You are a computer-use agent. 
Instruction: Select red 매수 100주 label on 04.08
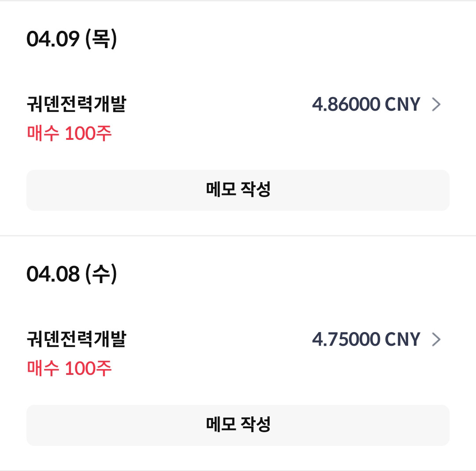pyautogui.click(x=69, y=368)
